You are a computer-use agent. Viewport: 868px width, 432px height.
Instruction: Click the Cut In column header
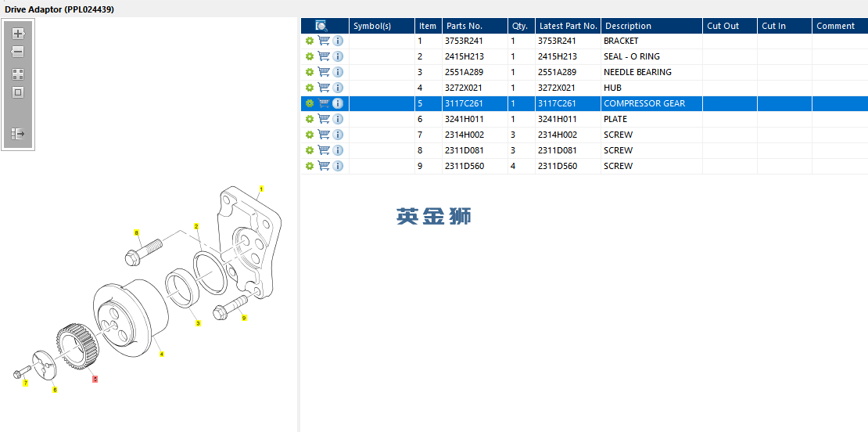pos(784,26)
